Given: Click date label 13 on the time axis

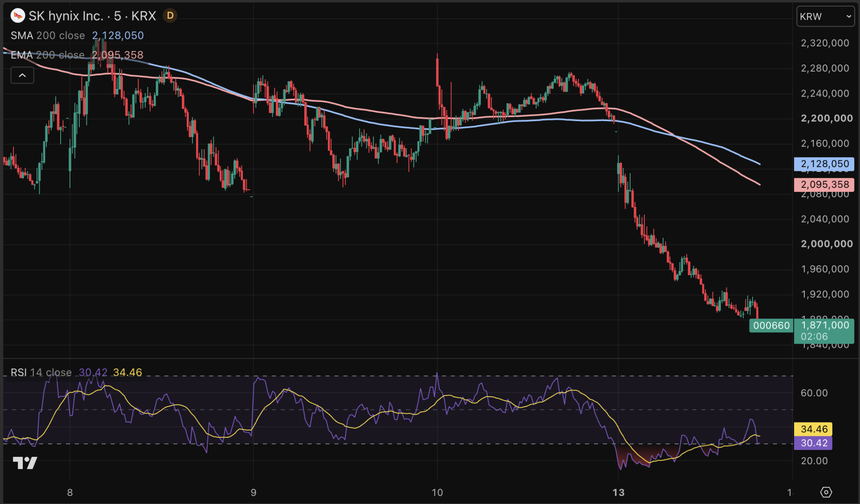Looking at the screenshot, I should (x=618, y=492).
